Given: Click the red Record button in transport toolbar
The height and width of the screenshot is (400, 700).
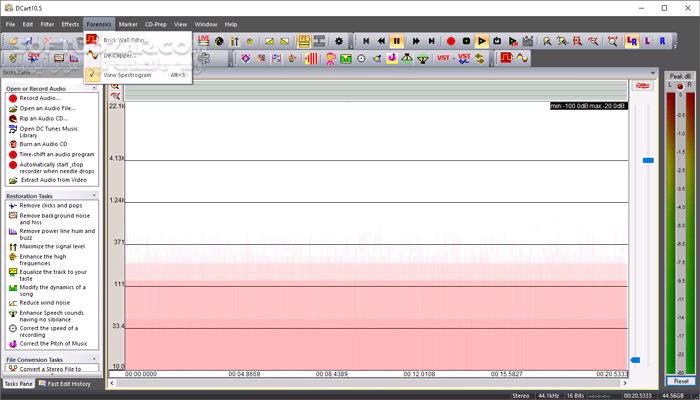Looking at the screenshot, I should click(451, 41).
